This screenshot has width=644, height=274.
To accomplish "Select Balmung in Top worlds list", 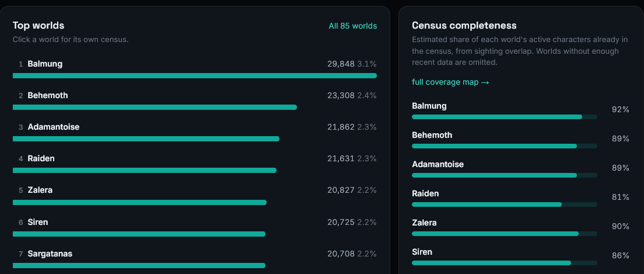I will pyautogui.click(x=195, y=68).
